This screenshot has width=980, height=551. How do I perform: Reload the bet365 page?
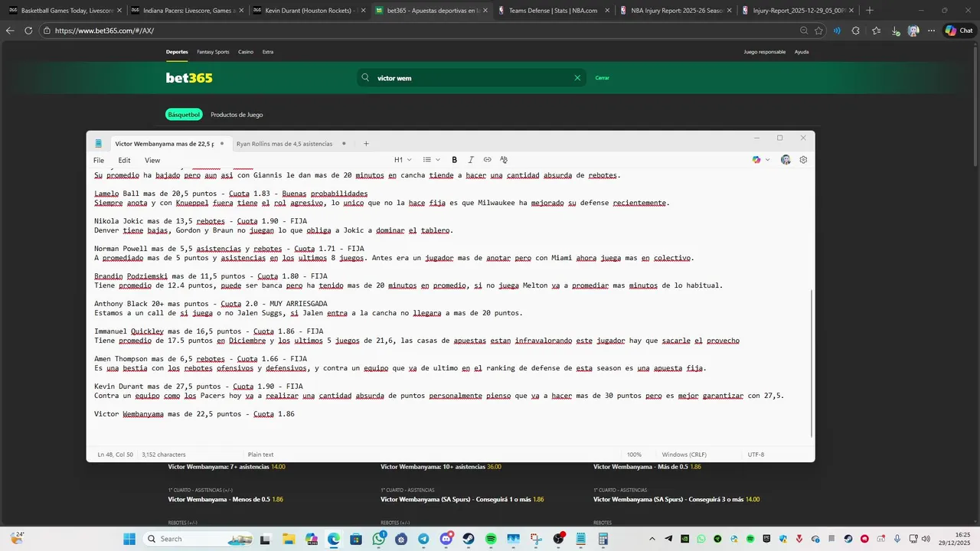click(x=28, y=31)
